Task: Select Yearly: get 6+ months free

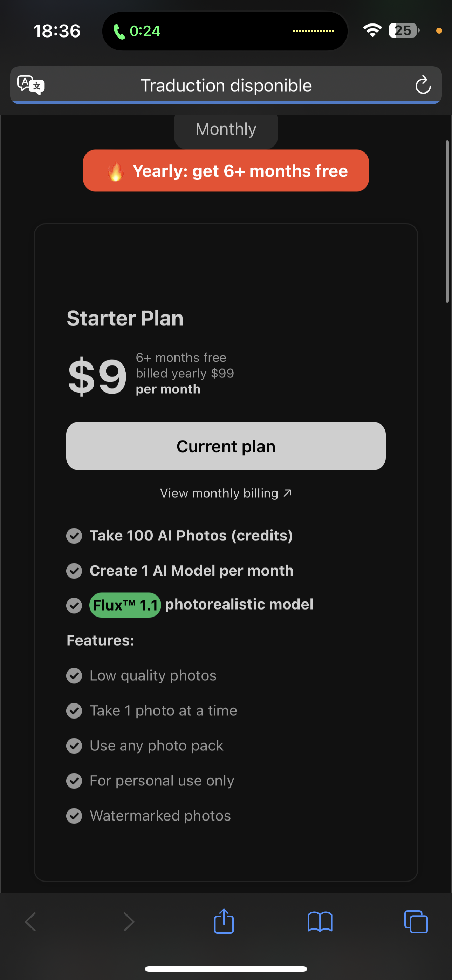Action: tap(226, 171)
